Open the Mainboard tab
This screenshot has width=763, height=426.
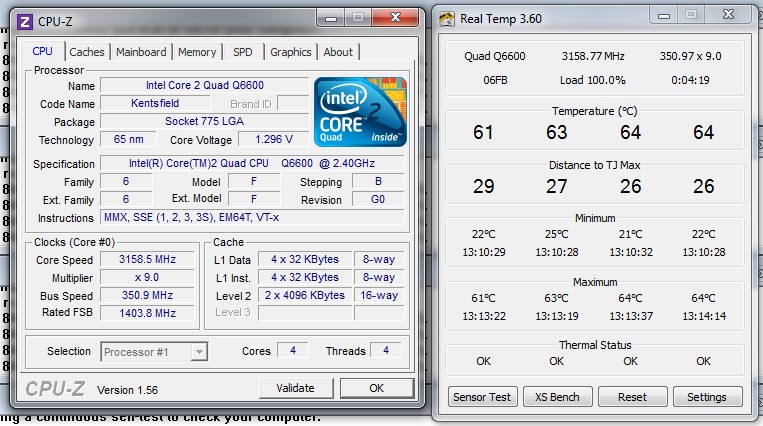[141, 52]
